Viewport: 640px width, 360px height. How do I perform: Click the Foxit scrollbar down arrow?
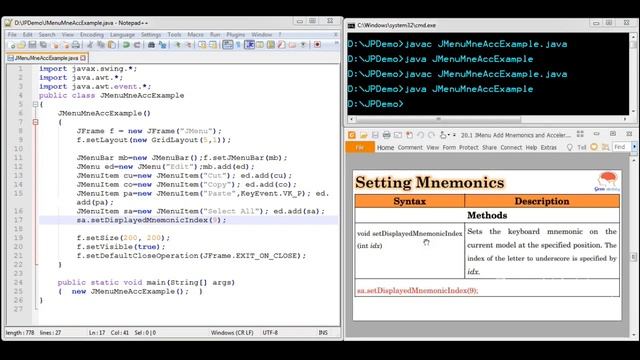[x=633, y=335]
